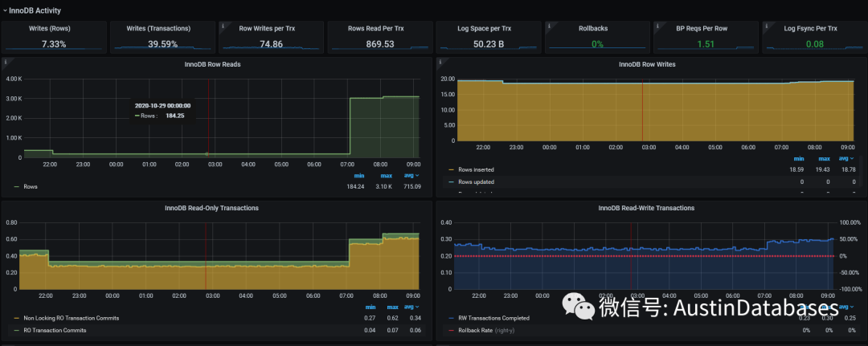
Task: Open info icon on Log Fsync Per Trx panel
Action: click(x=765, y=24)
